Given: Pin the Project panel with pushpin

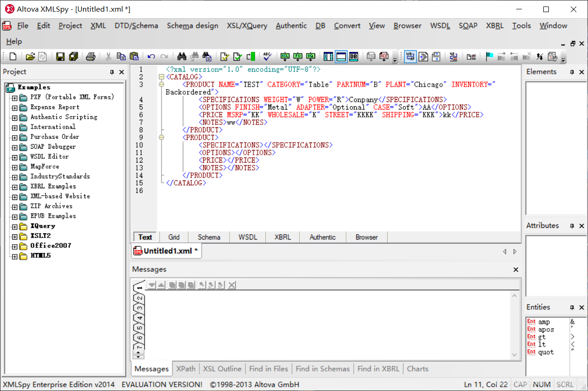Looking at the screenshot, I should coord(112,72).
